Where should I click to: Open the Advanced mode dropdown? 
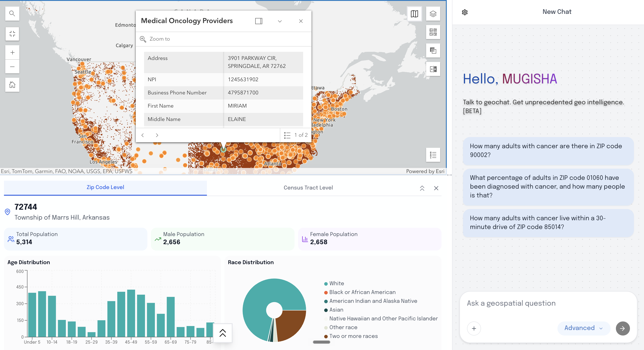[584, 328]
